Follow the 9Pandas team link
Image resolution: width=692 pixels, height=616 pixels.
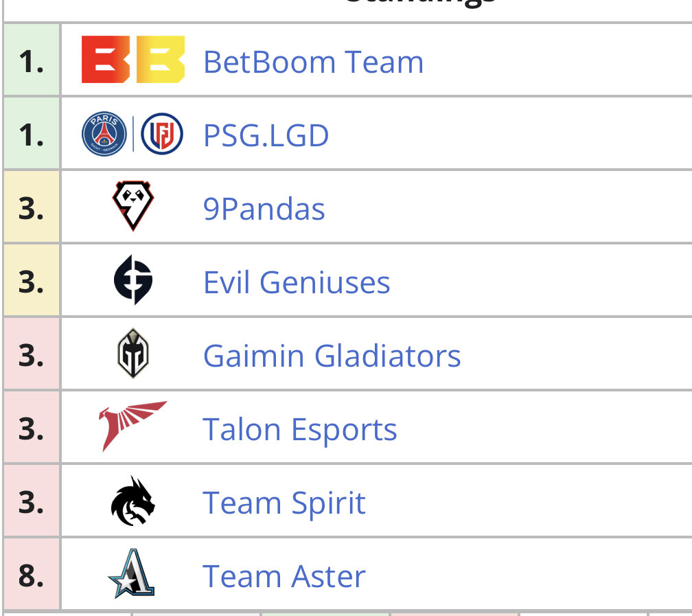point(264,209)
